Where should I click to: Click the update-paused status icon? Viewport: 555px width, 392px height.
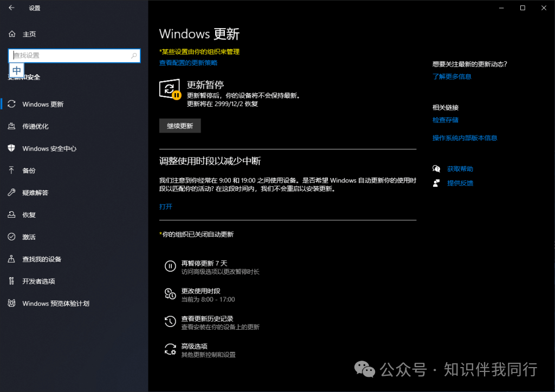pyautogui.click(x=170, y=89)
